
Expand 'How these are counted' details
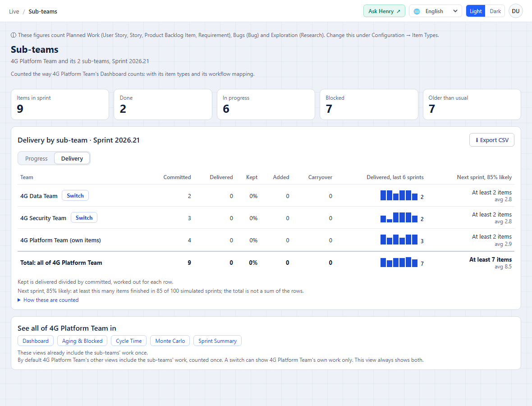click(x=48, y=300)
